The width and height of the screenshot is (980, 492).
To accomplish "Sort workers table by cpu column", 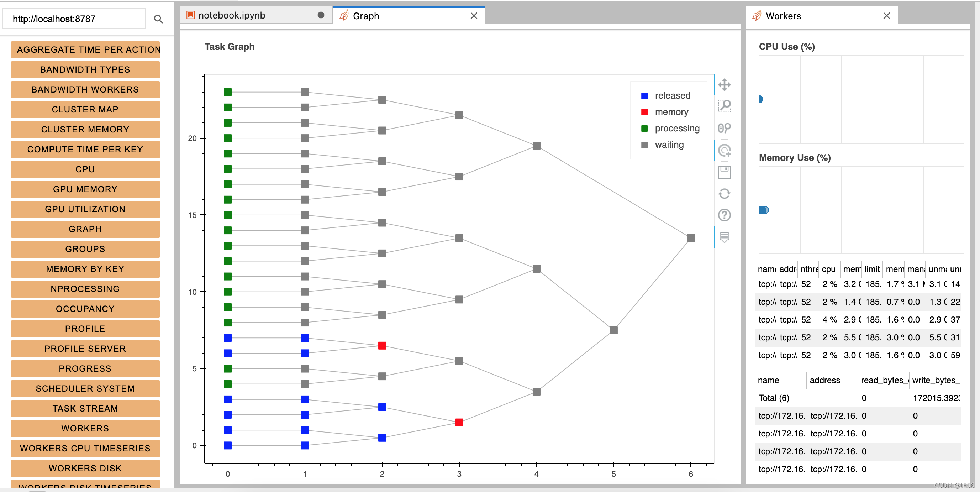I will tap(828, 269).
